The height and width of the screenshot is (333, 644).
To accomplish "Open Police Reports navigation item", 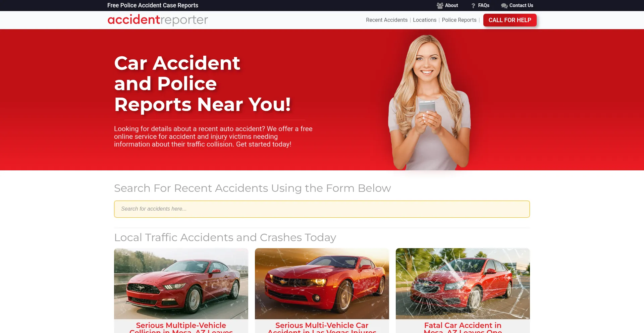I will click(459, 20).
